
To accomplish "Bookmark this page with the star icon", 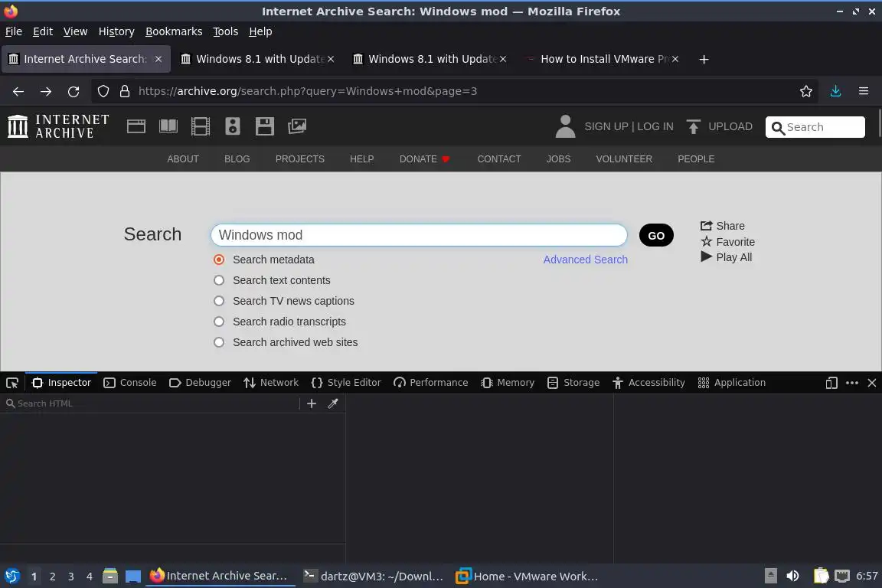I will coord(806,91).
